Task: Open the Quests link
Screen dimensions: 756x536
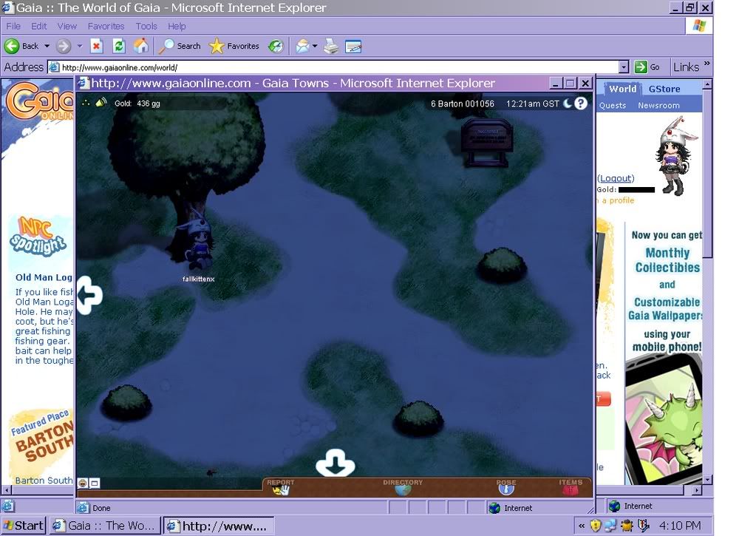Action: tap(613, 105)
